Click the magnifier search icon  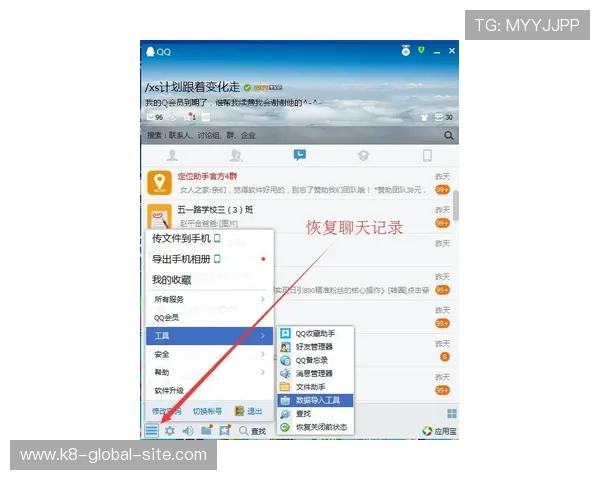pyautogui.click(x=448, y=135)
